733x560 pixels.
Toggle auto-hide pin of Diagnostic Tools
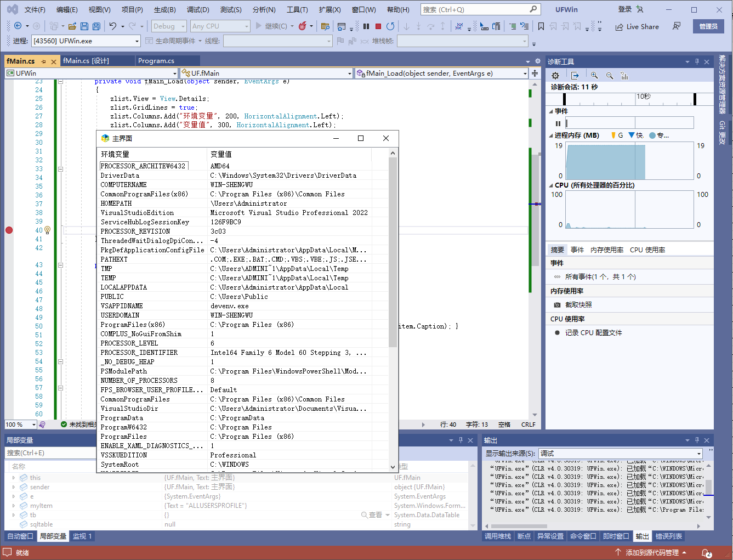click(697, 61)
